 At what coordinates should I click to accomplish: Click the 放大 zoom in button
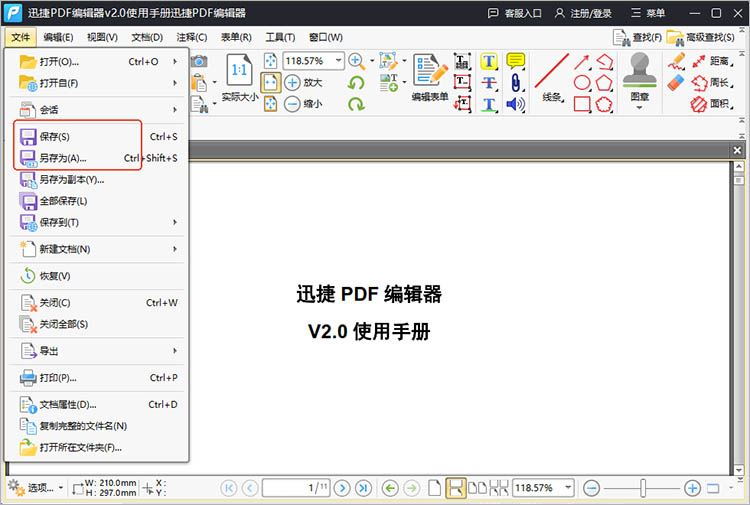tap(303, 82)
